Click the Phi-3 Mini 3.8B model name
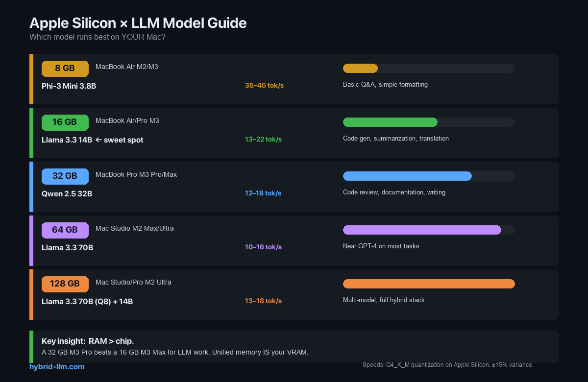This screenshot has height=382, width=588. [x=69, y=86]
